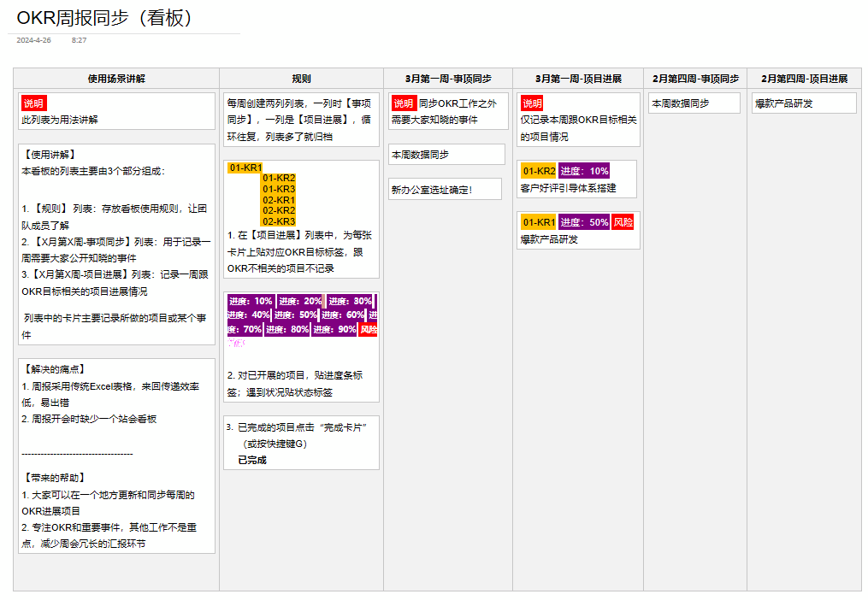
Task: Click the 规则 column header
Action: click(301, 79)
